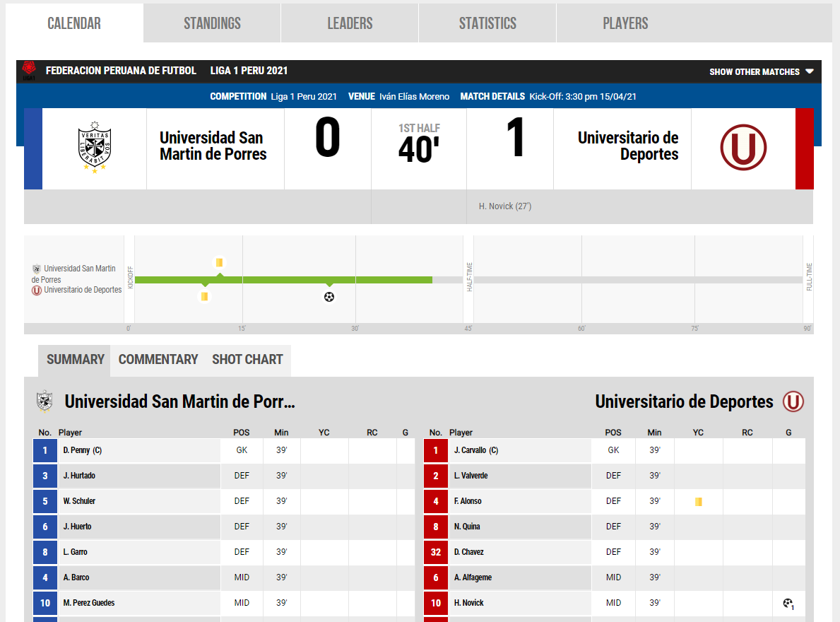
Task: Click the away team score 1
Action: point(515,138)
